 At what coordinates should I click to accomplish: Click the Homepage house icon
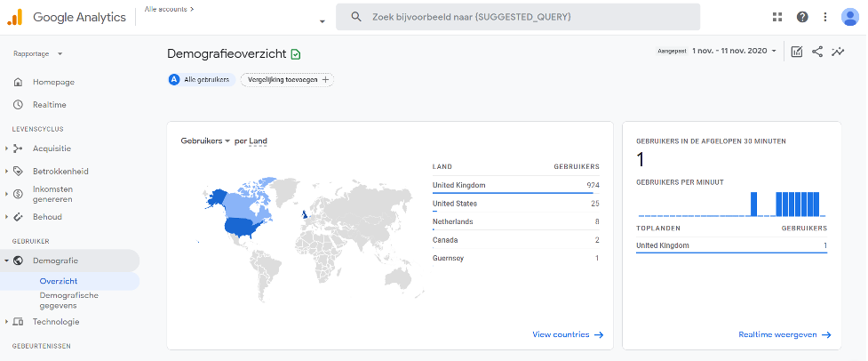[x=19, y=82]
